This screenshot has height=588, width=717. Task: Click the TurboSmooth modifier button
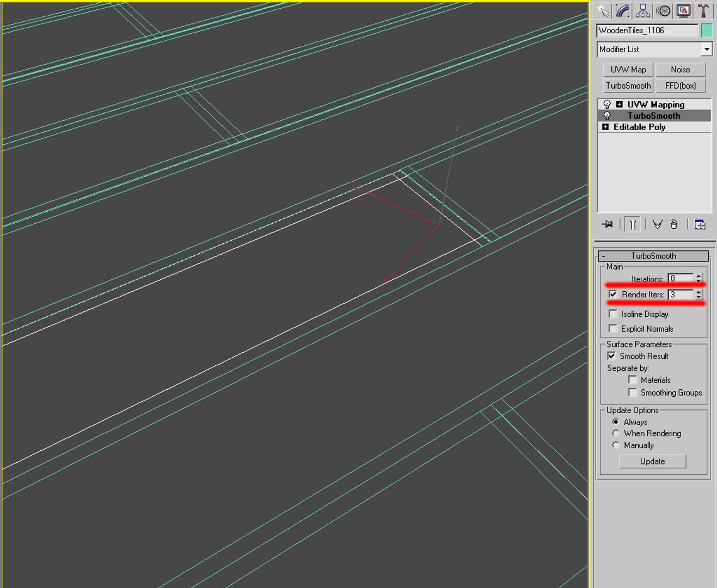tap(628, 85)
